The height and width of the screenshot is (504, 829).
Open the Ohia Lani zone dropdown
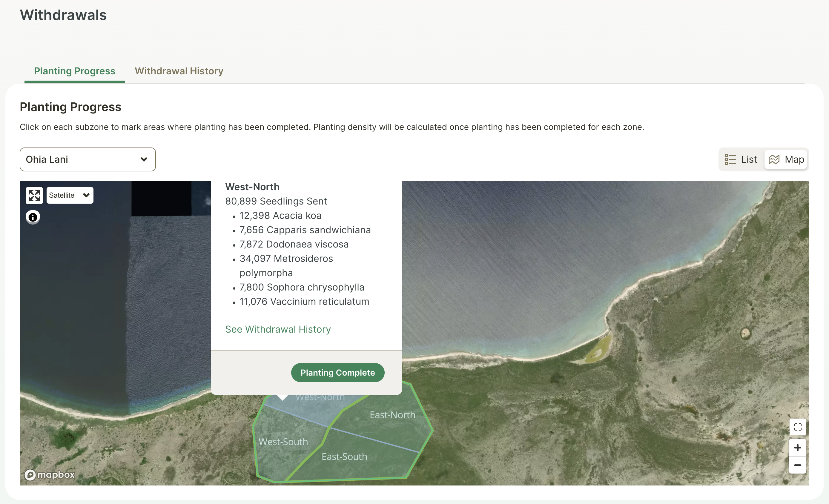point(87,159)
